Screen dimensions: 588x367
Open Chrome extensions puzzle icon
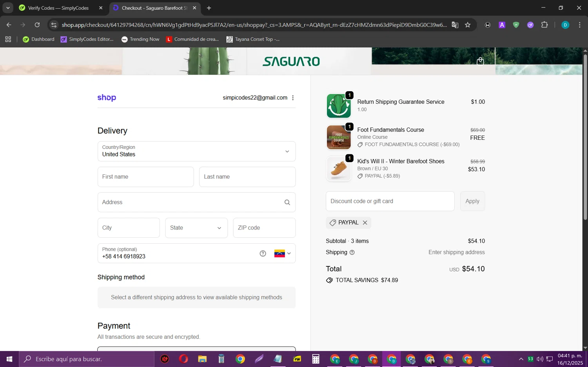pos(544,25)
